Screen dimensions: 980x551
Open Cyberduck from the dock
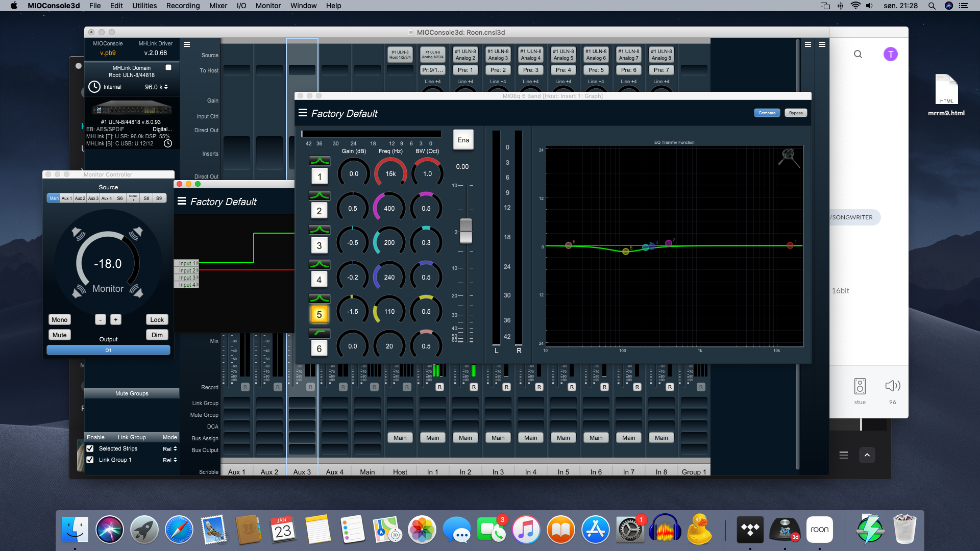699,530
